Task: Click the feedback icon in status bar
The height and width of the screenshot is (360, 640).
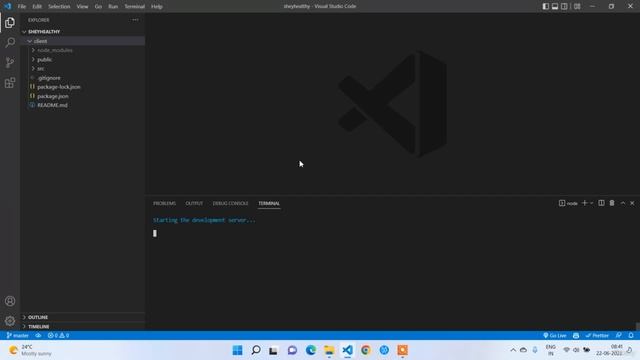Action: [x=619, y=335]
